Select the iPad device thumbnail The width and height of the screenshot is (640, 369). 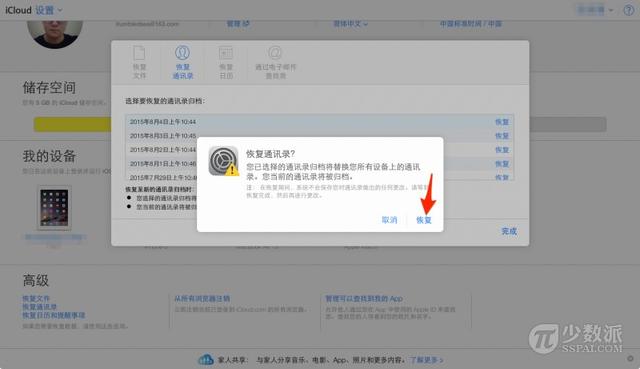(54, 208)
